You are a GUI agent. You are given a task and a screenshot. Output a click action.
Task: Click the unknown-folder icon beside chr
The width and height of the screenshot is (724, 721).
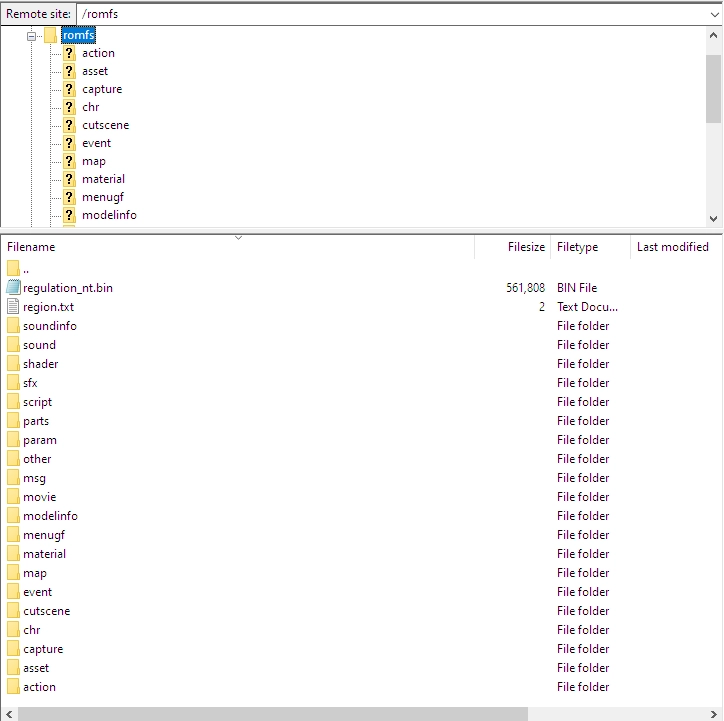[x=69, y=108]
